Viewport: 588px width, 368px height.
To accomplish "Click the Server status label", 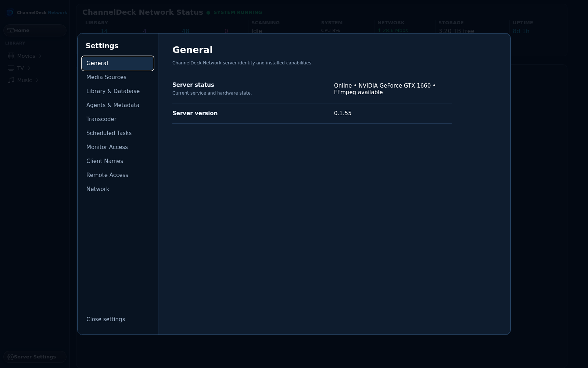I will (193, 85).
